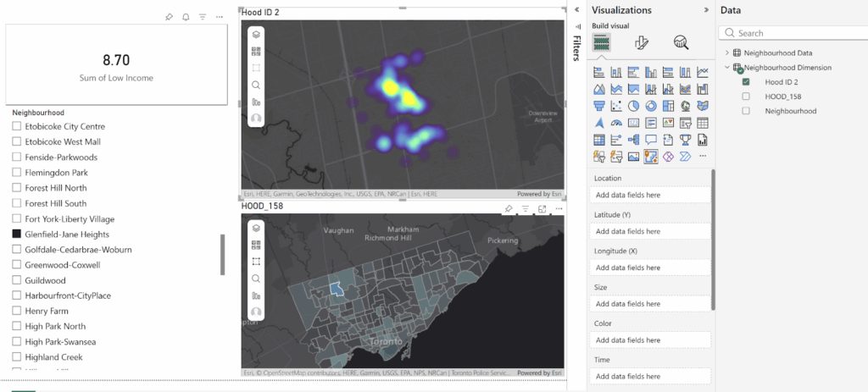The width and height of the screenshot is (868, 392).
Task: Open more options on the card visual
Action: pyautogui.click(x=220, y=16)
